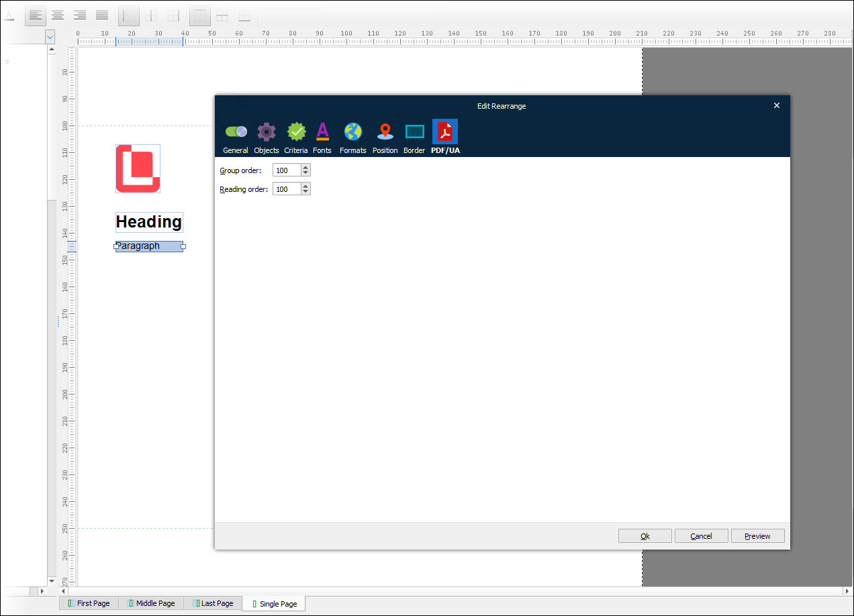Select top vertical cell alignment icon

point(200,15)
